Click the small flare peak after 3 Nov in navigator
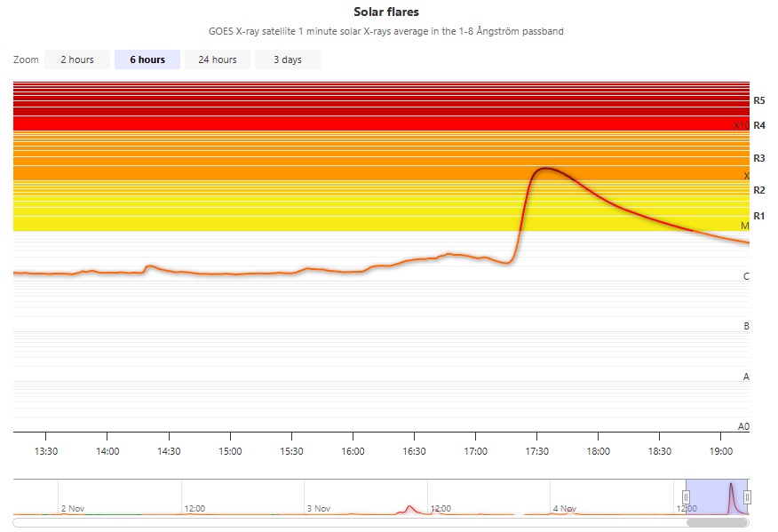This screenshot has height=532, width=778. coord(409,507)
